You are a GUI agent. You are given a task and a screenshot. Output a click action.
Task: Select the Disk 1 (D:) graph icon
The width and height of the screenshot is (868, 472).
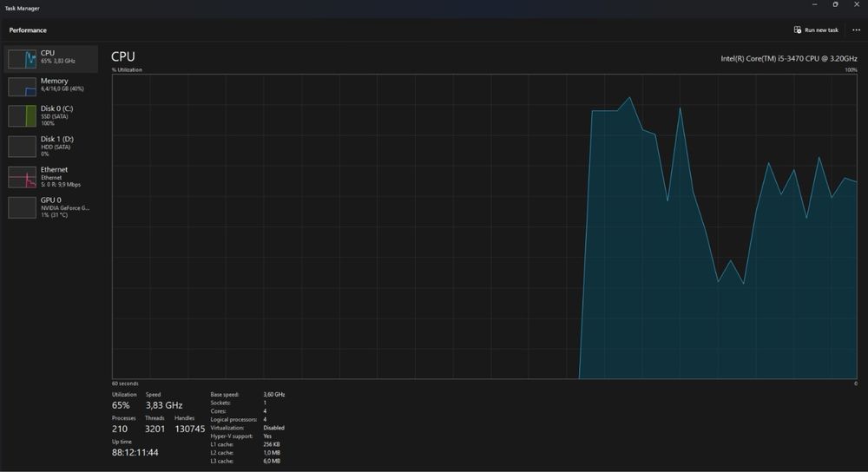(x=23, y=147)
